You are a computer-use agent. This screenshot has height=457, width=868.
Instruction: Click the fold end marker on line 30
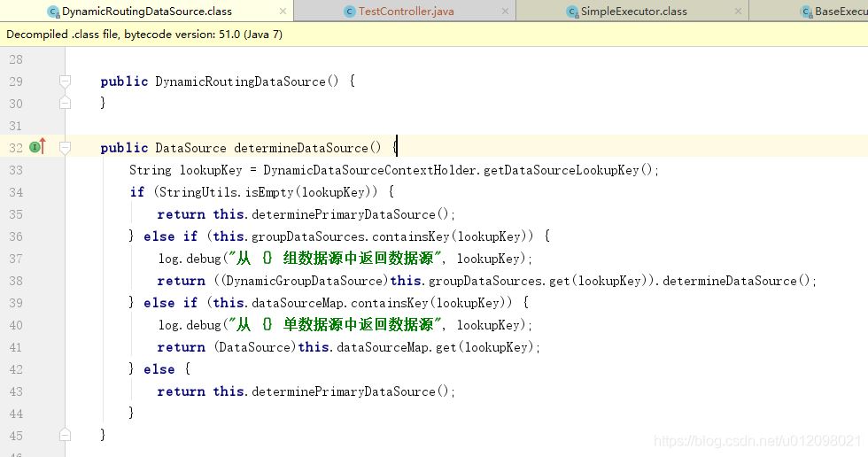65,103
